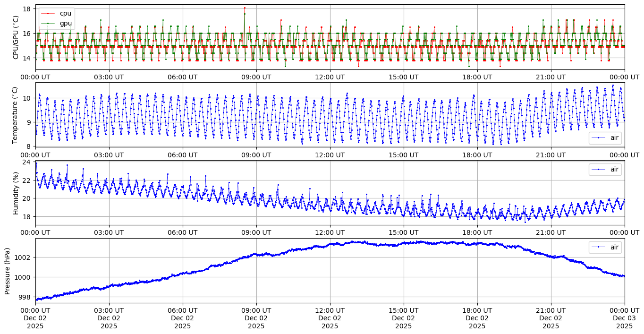Click the 24 tick on the humidity axis
Viewport: 644px width, 334px height.
[27, 162]
